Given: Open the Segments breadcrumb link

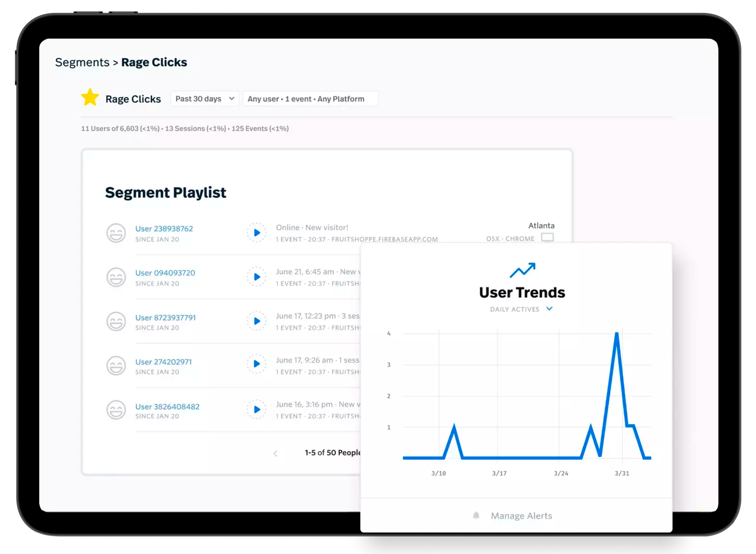Looking at the screenshot, I should point(82,62).
